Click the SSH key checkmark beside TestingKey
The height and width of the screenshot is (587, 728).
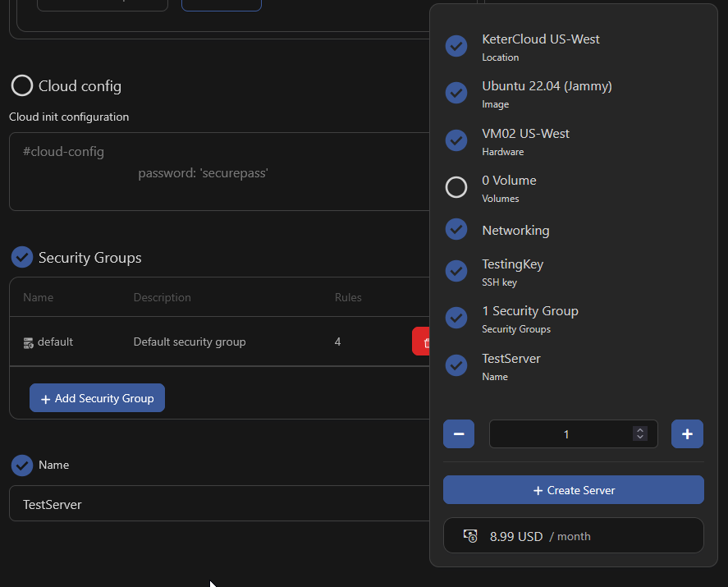[x=456, y=271]
